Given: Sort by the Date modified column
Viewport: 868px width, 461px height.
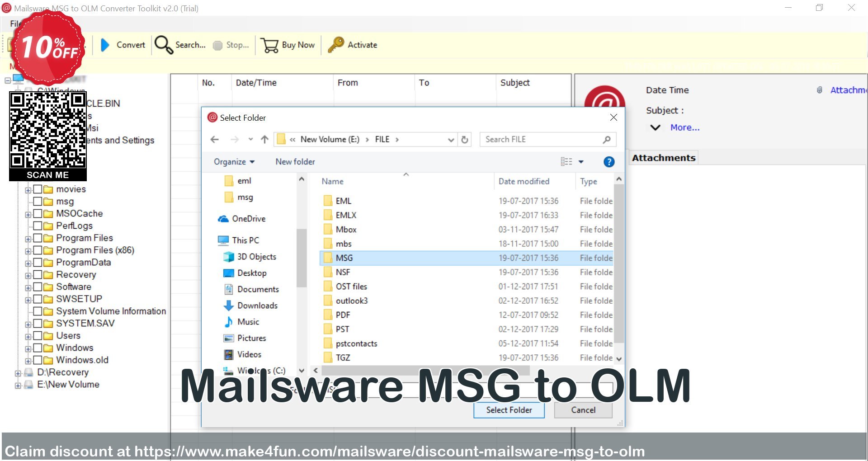Looking at the screenshot, I should click(x=524, y=181).
